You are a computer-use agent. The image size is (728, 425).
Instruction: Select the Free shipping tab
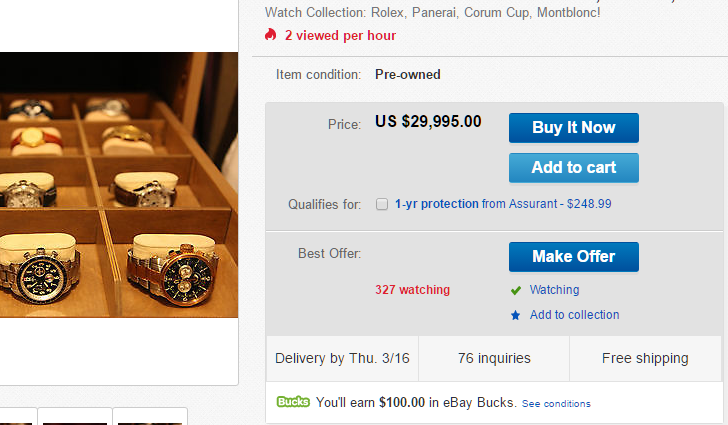tap(645, 358)
